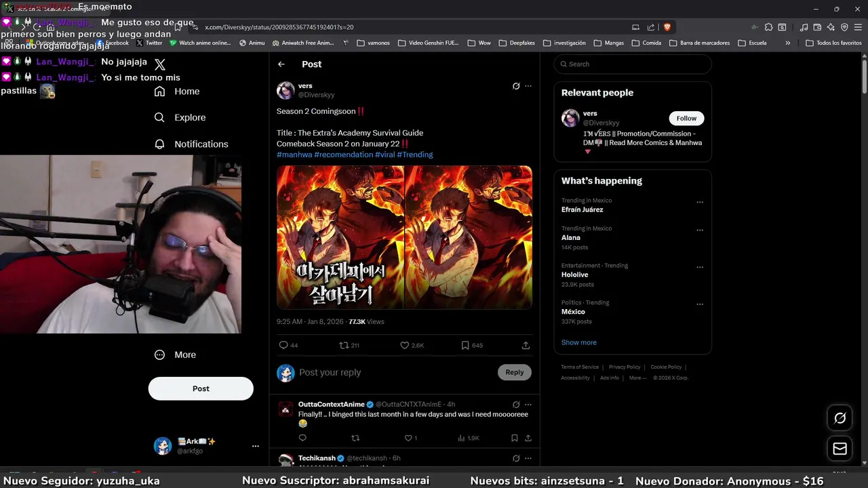Click reply icon with 44 replies
Screen dimensions: 868x488
point(283,345)
